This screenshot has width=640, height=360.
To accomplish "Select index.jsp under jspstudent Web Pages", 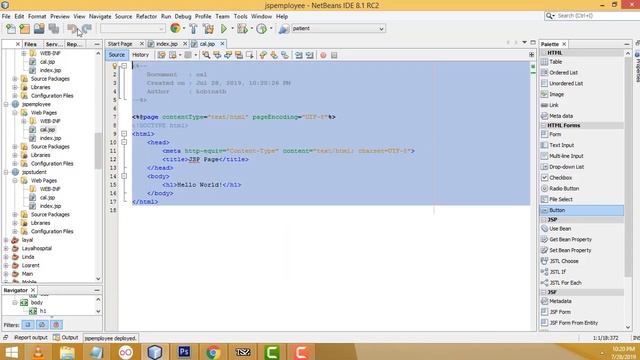I will (x=50, y=206).
